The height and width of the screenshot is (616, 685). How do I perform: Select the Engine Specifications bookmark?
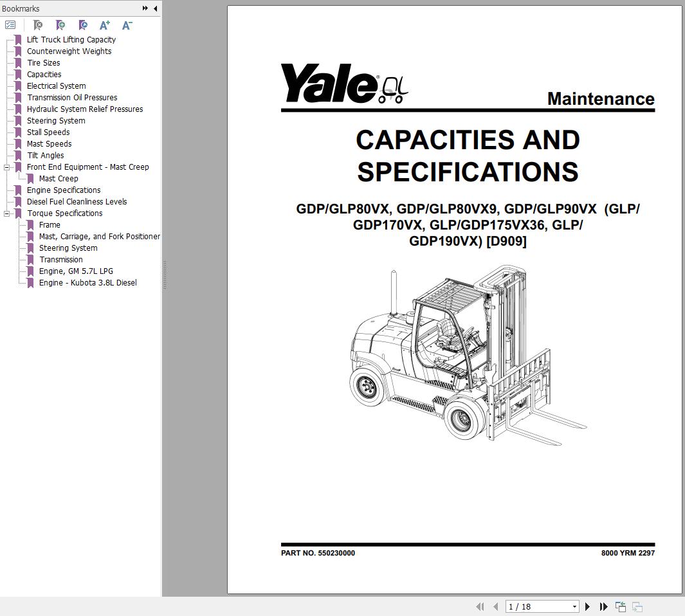tap(63, 190)
